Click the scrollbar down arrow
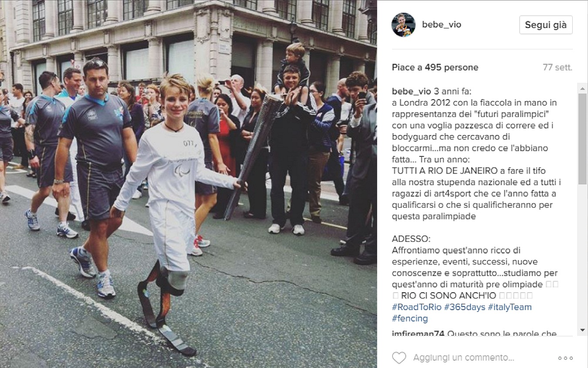Screen dimensions: 588x368 582,330
